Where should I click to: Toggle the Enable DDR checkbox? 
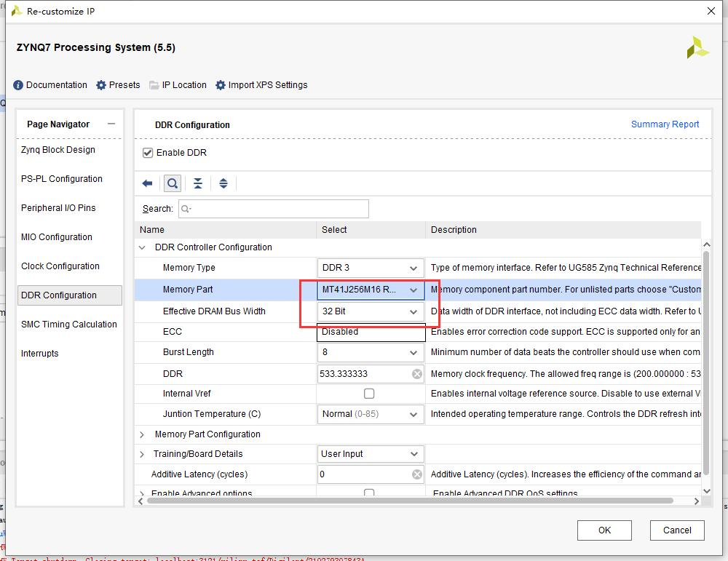[148, 153]
